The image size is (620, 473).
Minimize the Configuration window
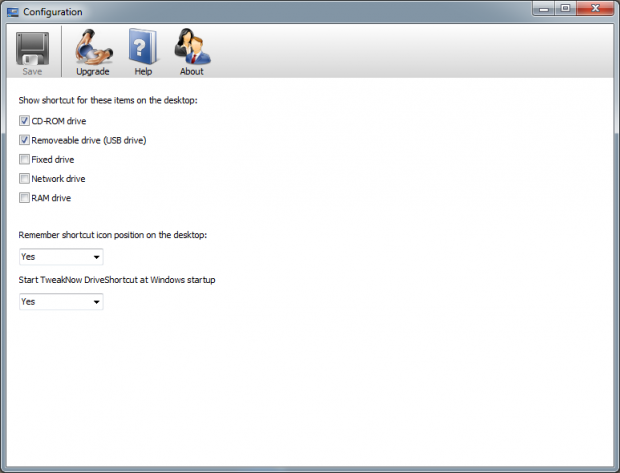544,8
